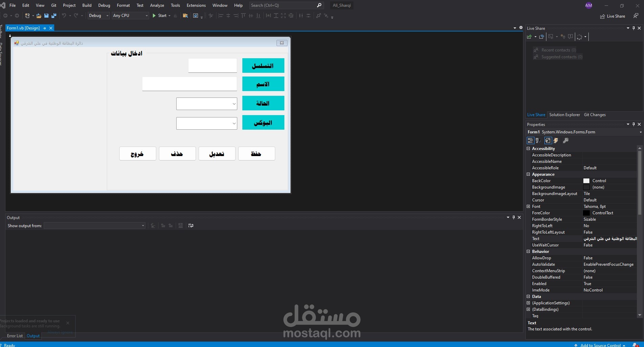This screenshot has height=347, width=644.
Task: Click the الاسم text box on the form
Action: click(x=189, y=84)
